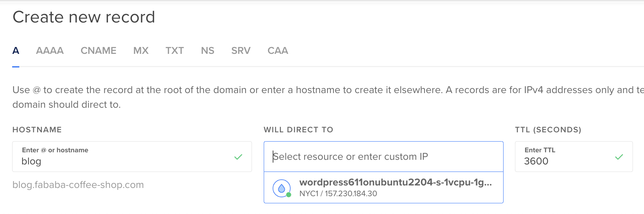The width and height of the screenshot is (644, 214).
Task: Select the MX record type
Action: coord(141,51)
